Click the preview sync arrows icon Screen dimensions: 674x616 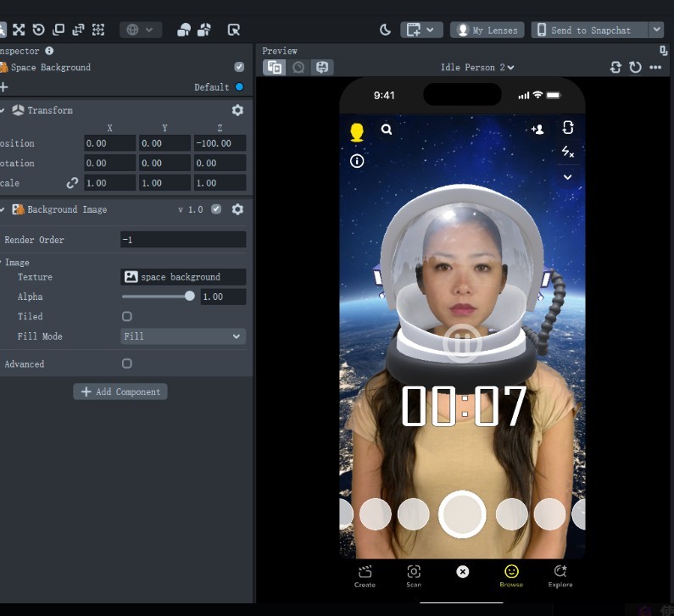(x=616, y=68)
